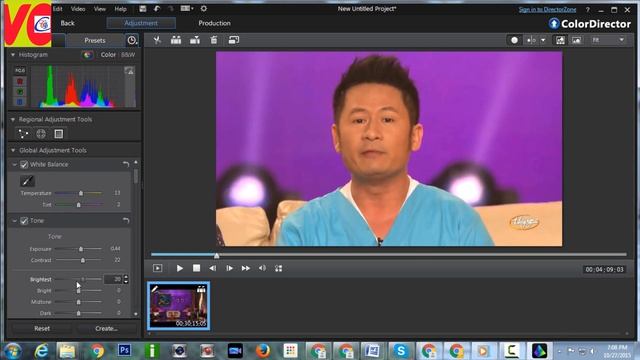Click the upgrade arrow beside ColorDirector
640x360 pixels.
point(554,24)
